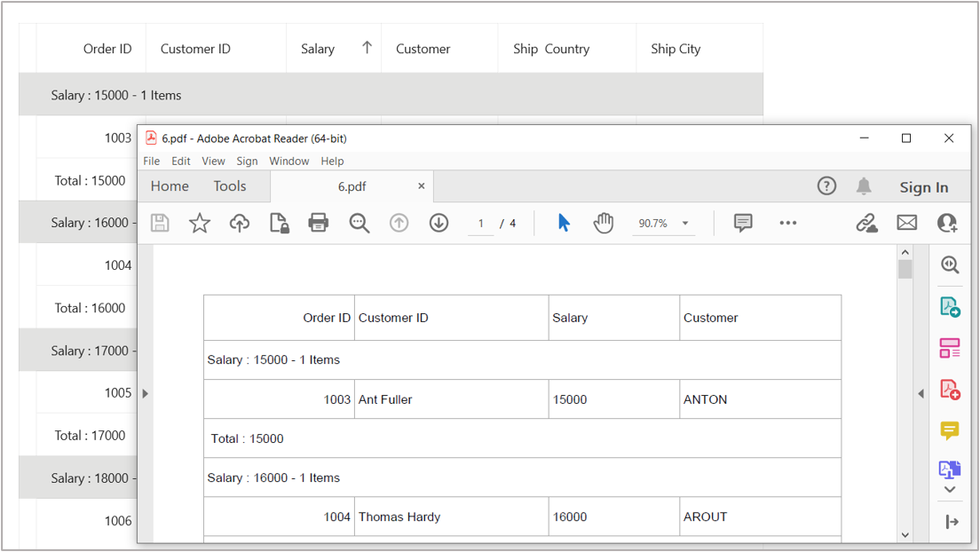
Task: Open the find text magnifier tool
Action: [360, 223]
